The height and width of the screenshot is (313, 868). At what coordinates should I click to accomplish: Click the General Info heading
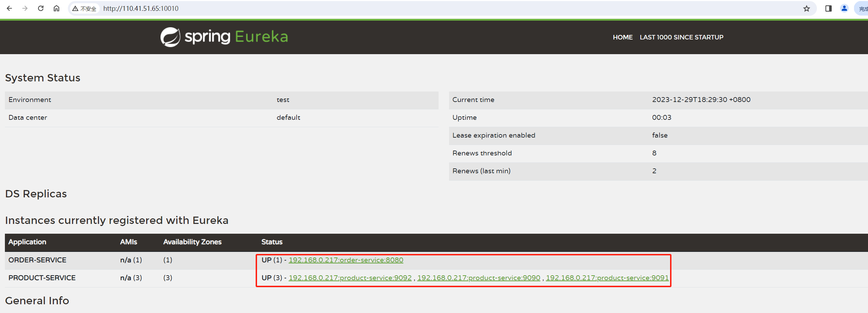pyautogui.click(x=37, y=300)
